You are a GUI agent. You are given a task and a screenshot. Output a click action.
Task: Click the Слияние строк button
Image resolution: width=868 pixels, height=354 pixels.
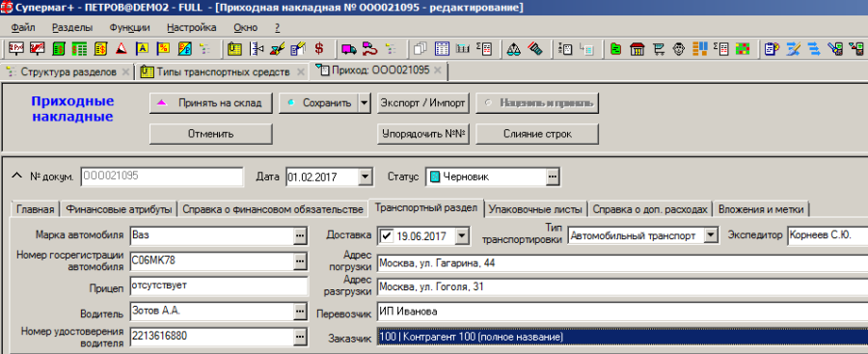click(x=537, y=134)
